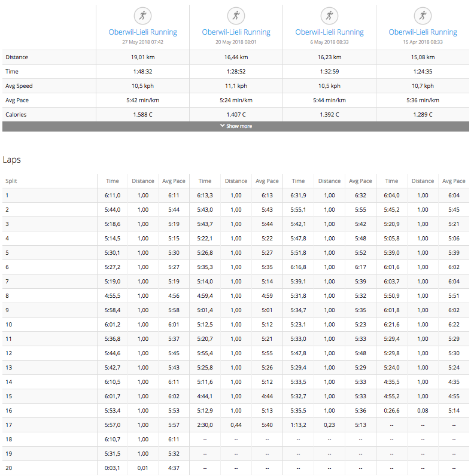
Task: Click running icon above 15 Apr 2018 activity
Action: 423,16
